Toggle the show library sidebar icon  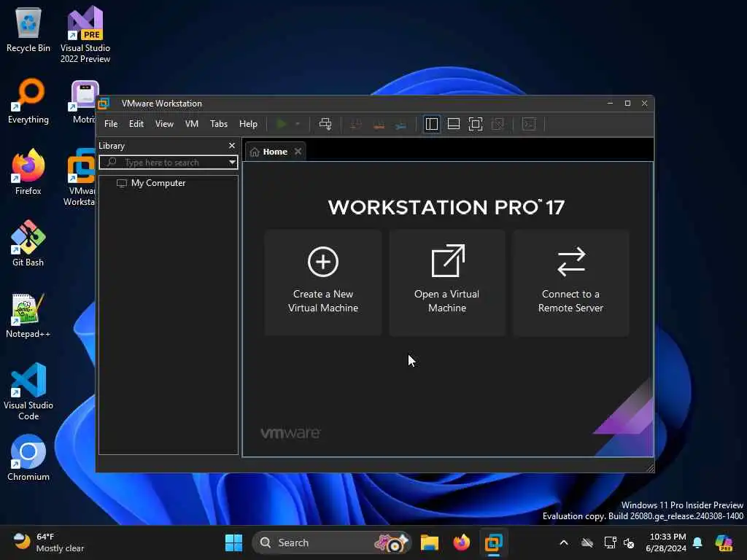tap(432, 124)
